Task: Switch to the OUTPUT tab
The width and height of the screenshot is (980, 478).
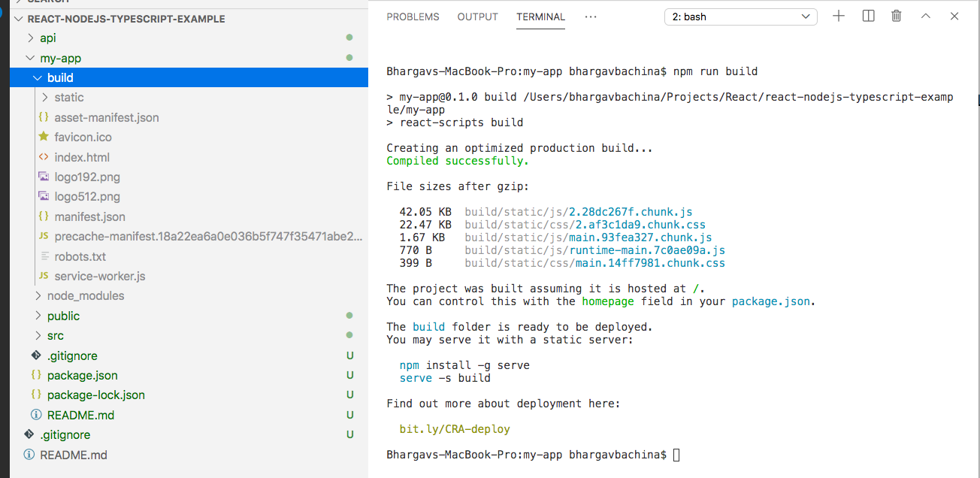Action: 478,17
